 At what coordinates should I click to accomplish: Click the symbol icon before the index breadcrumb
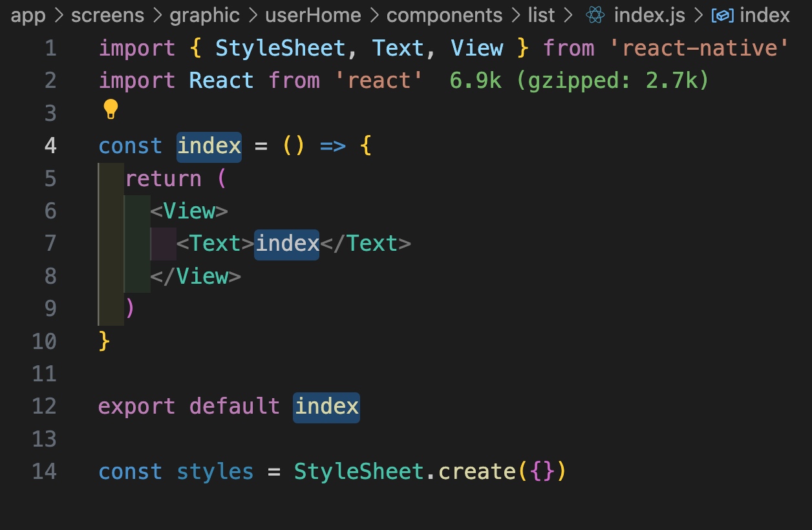pos(722,15)
